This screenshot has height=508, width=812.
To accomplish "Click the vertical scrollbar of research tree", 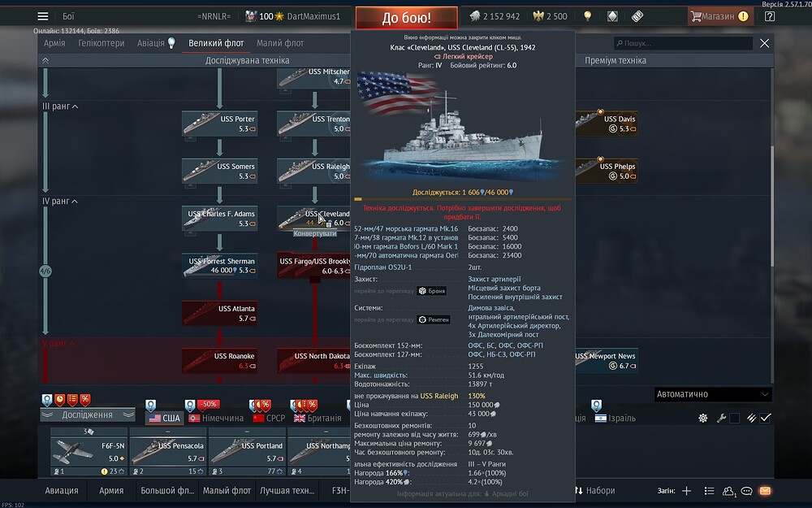I will pyautogui.click(x=771, y=207).
